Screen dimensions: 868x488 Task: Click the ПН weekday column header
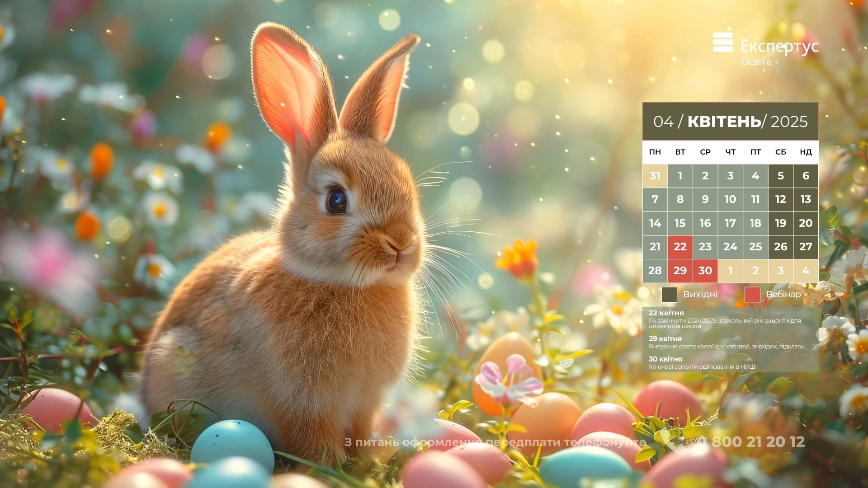[655, 152]
